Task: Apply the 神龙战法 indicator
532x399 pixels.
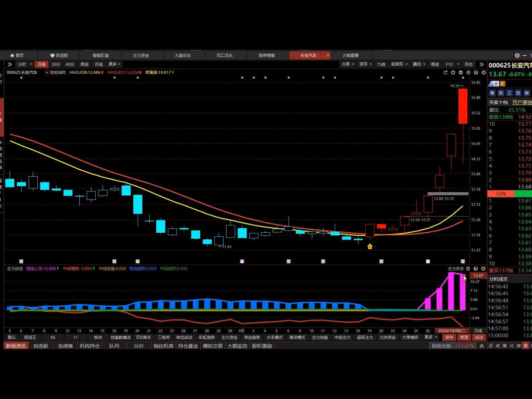Action: [184, 337]
